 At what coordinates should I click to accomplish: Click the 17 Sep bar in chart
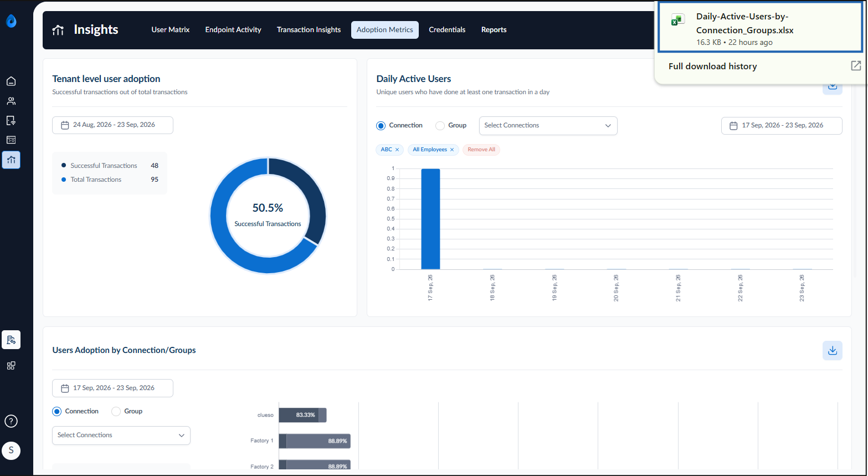[430, 219]
